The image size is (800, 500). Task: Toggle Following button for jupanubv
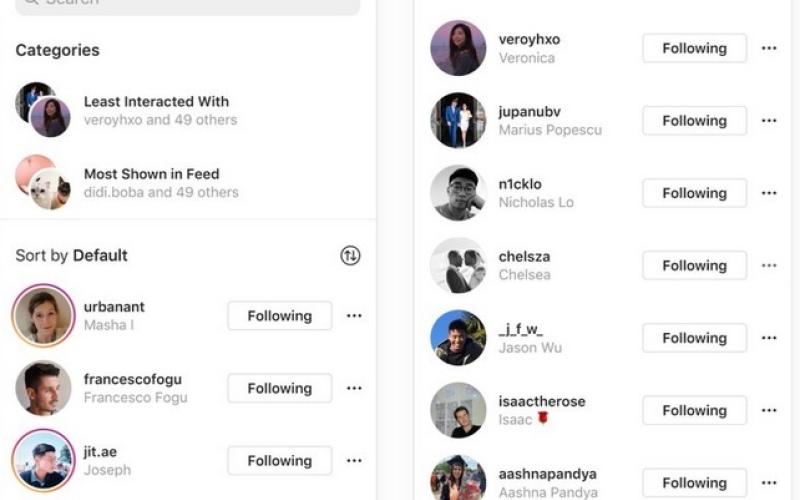pos(694,121)
